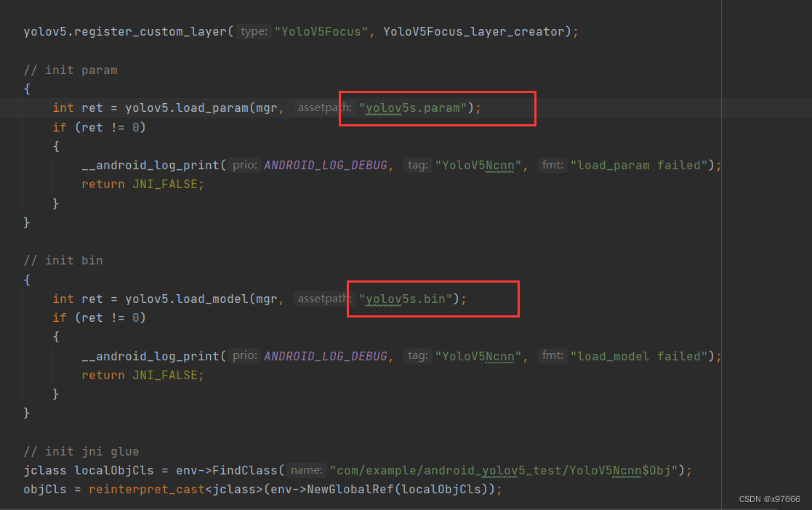Click the "// init bin" comment
The width and height of the screenshot is (812, 510).
tap(63, 260)
